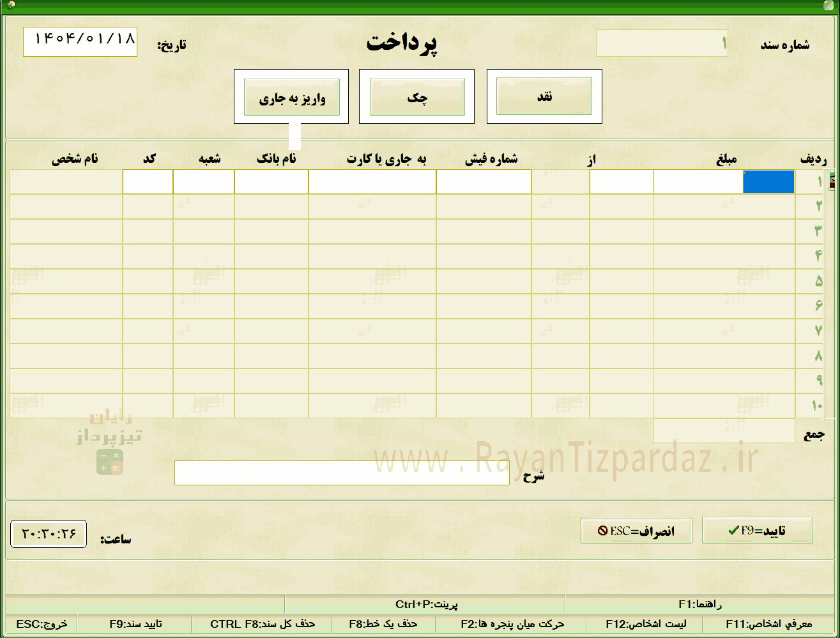Click the مبلغ column header
840x638 pixels.
pyautogui.click(x=726, y=159)
